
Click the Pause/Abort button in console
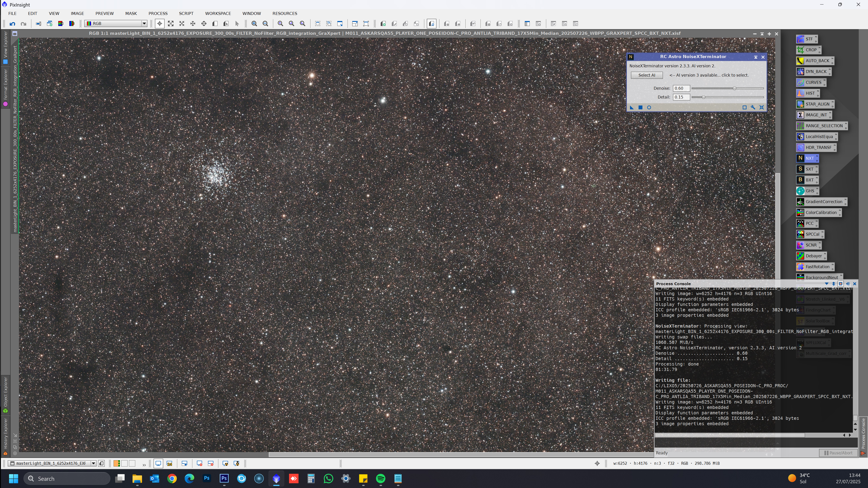(838, 453)
